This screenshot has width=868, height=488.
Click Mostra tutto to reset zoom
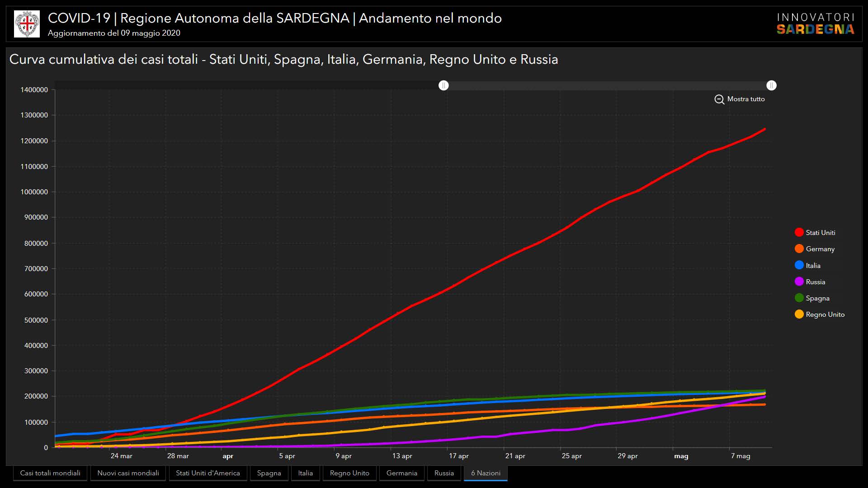(x=745, y=99)
